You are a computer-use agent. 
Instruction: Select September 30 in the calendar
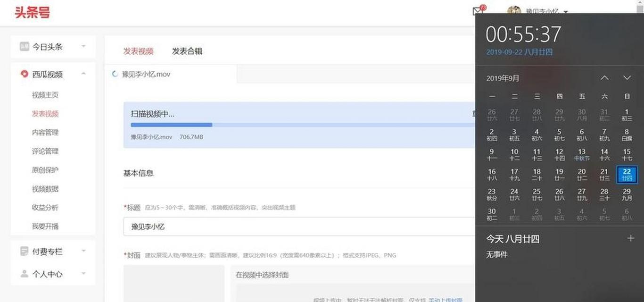point(492,214)
